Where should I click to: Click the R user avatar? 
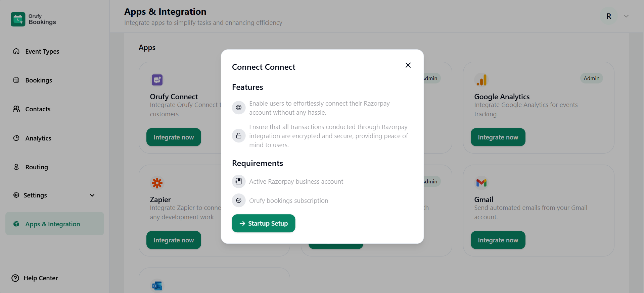(x=608, y=16)
